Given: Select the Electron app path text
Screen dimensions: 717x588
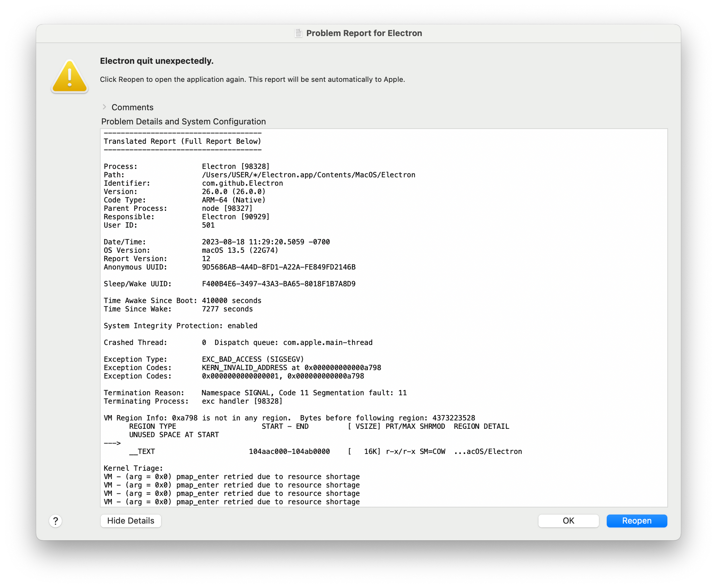Looking at the screenshot, I should 308,175.
